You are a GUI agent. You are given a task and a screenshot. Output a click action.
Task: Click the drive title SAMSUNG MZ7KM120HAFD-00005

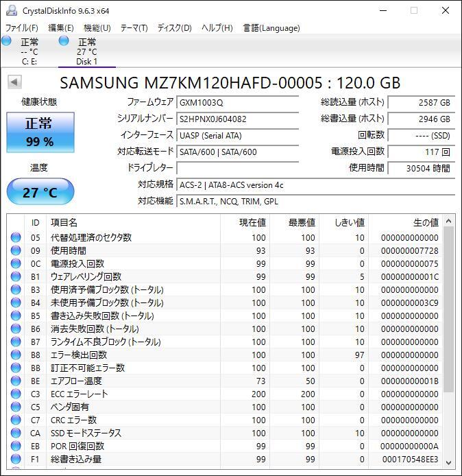pyautogui.click(x=191, y=82)
